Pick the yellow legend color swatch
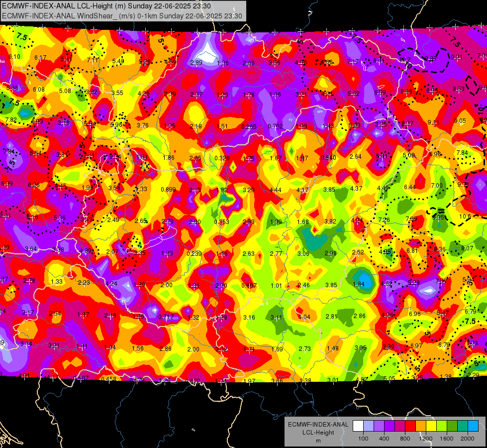487x448 pixels. tap(431, 426)
